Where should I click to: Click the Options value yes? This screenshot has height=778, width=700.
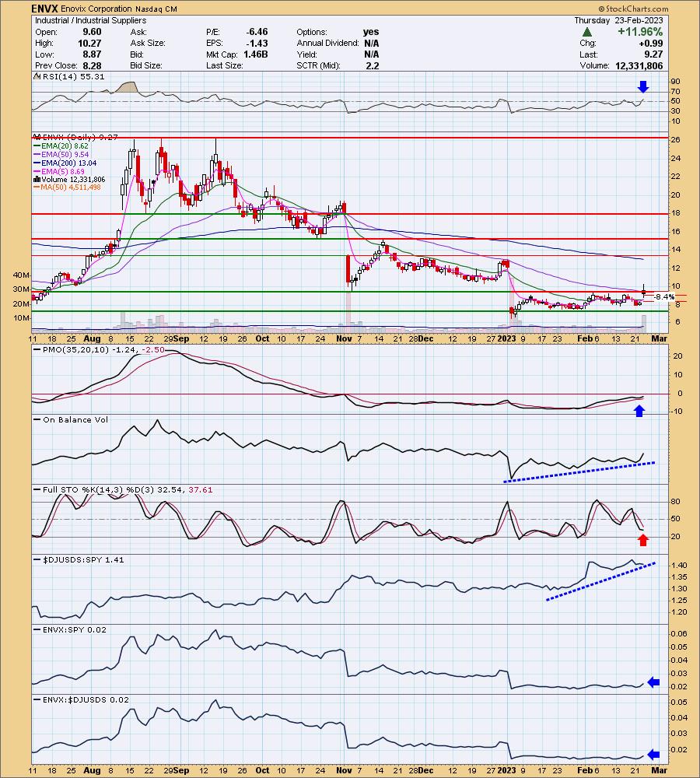click(371, 32)
